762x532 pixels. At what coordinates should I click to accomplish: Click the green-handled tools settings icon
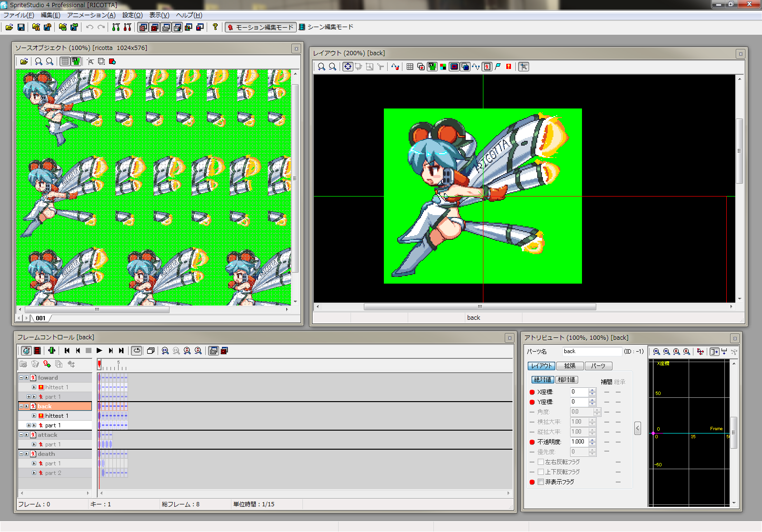116,27
